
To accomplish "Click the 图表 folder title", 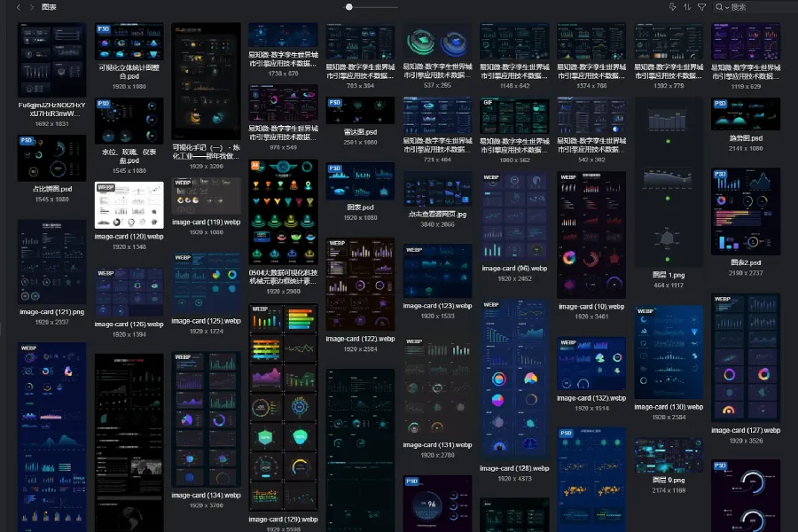I will (x=50, y=7).
